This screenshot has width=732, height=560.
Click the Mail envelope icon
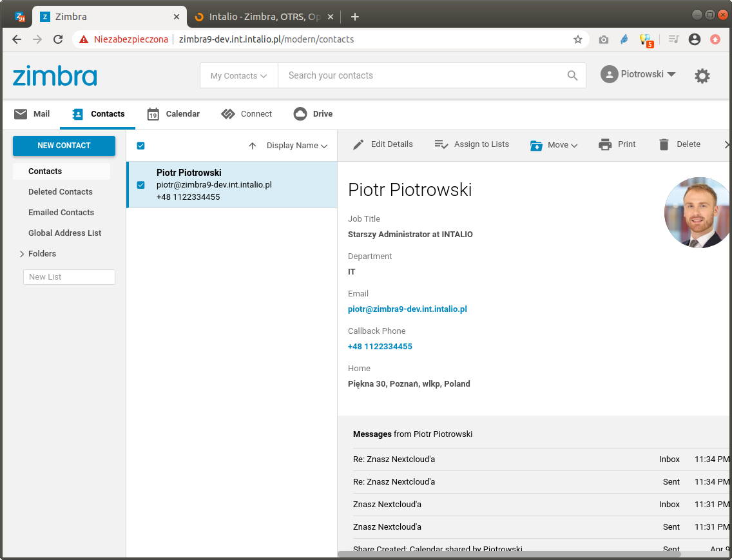point(21,114)
